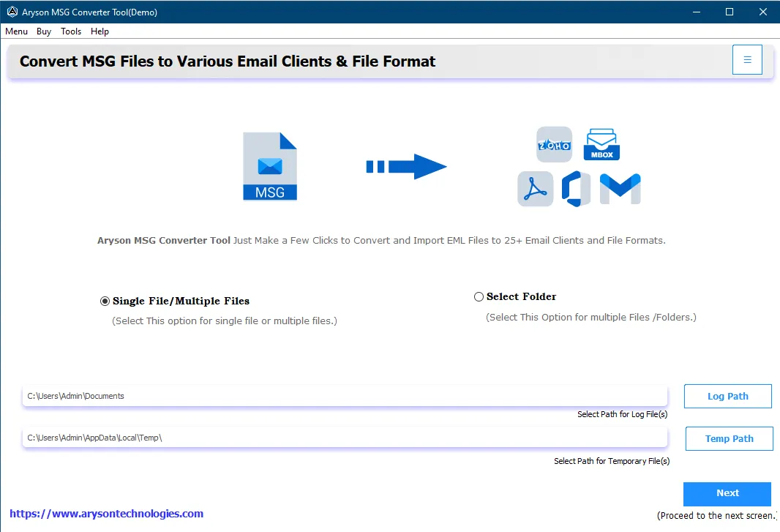Close the Aryson MSG Converter window
Image resolution: width=780 pixels, height=532 pixels.
[x=762, y=12]
